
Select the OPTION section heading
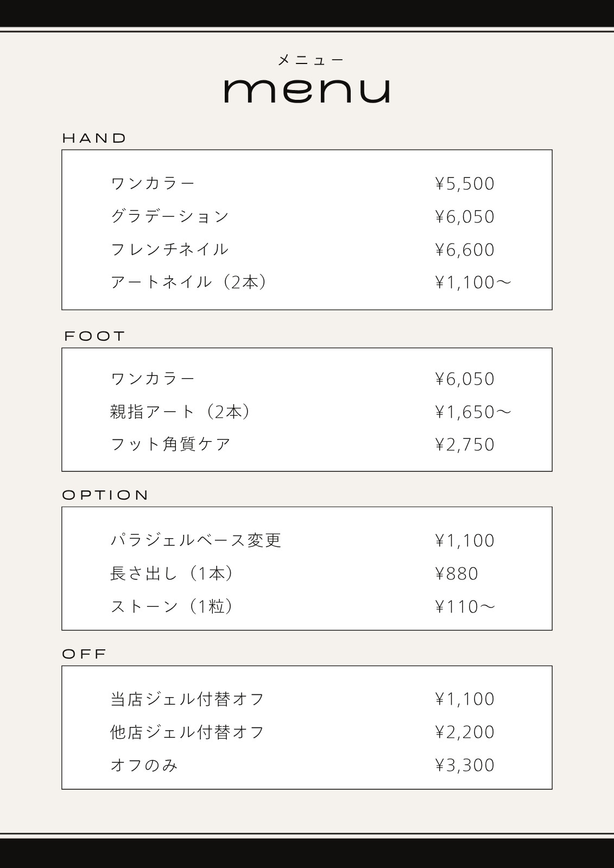coord(105,495)
